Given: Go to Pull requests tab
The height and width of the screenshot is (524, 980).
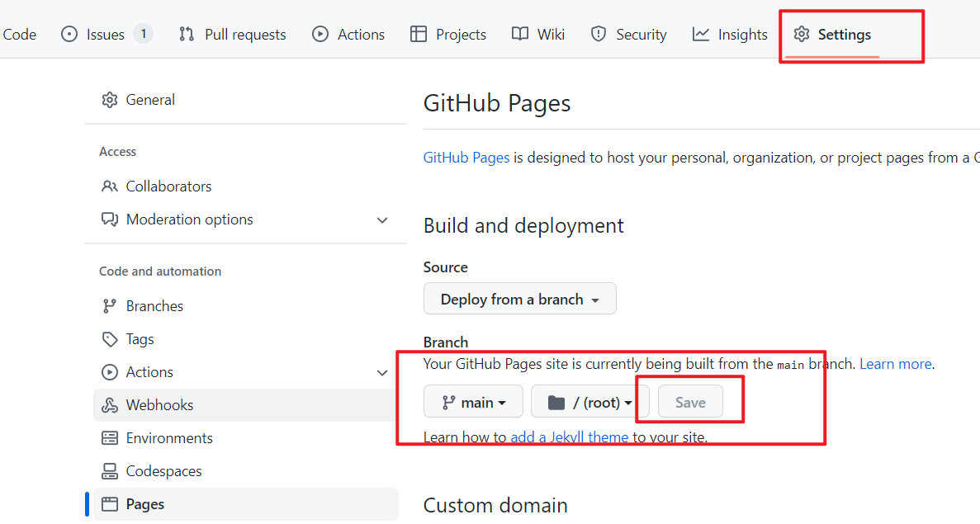Looking at the screenshot, I should click(233, 35).
